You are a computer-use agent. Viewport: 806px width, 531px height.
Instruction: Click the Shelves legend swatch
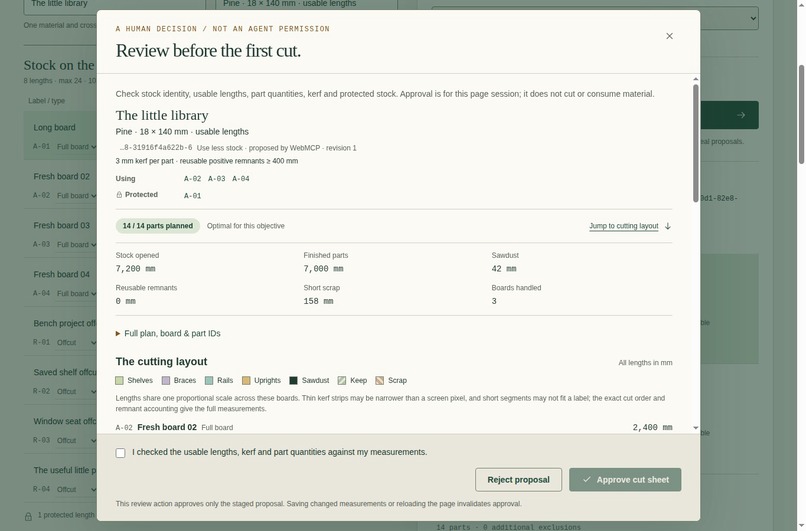(120, 380)
